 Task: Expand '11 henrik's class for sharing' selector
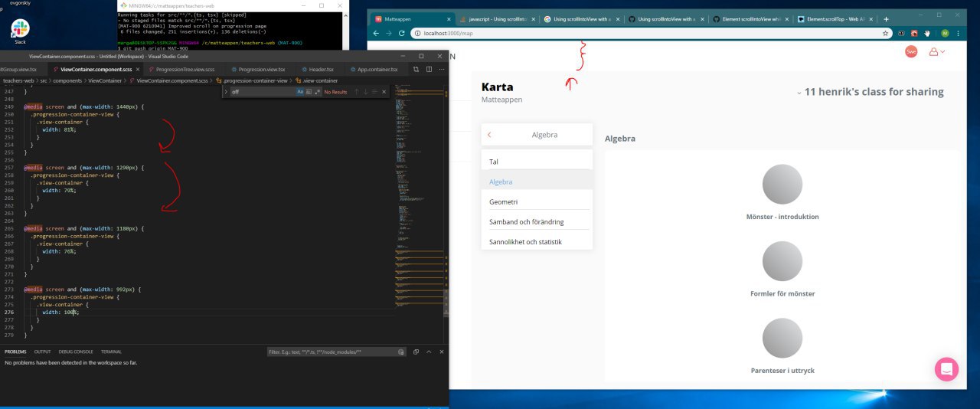[x=871, y=92]
